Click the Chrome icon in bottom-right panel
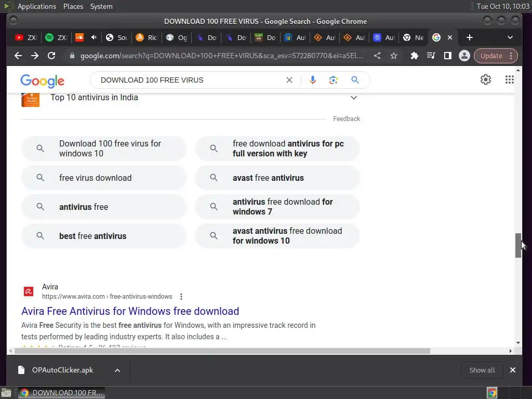The width and height of the screenshot is (532, 399). (492, 393)
